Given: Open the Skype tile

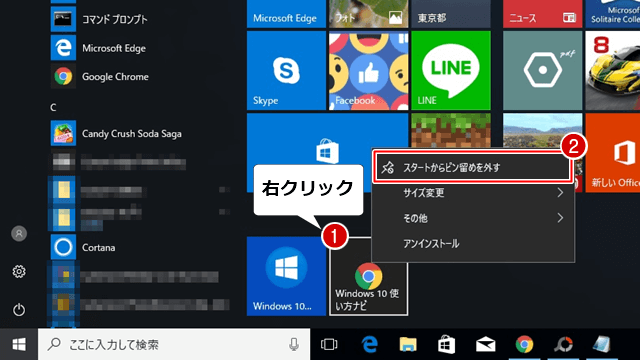Looking at the screenshot, I should [x=286, y=71].
